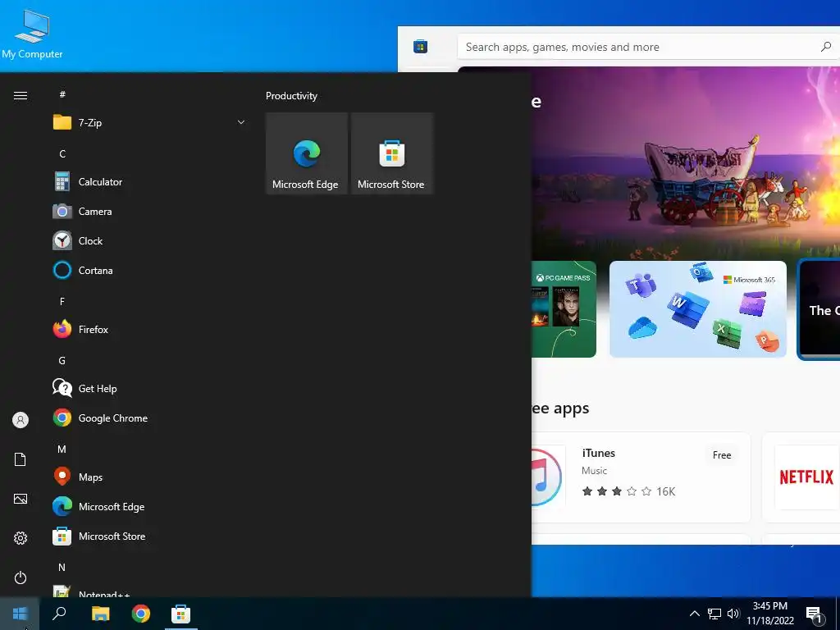Open the network icon in the tray
This screenshot has width=840, height=630.
point(714,614)
